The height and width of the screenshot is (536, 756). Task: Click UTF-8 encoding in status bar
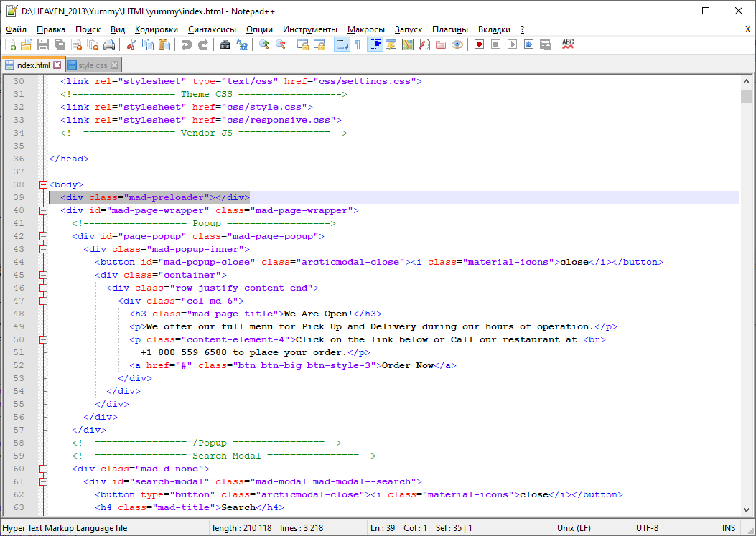(647, 528)
